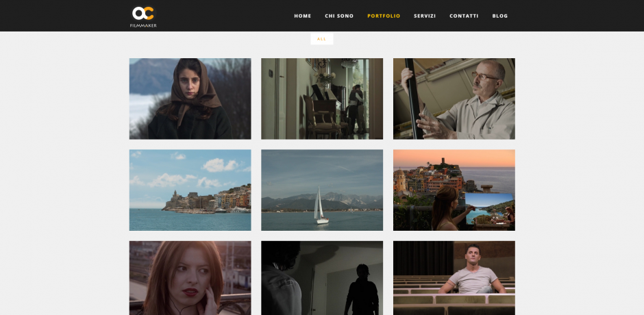Screen dimensions: 644x315
Task: Select the red-haired woman thumbnail
Action: click(x=190, y=277)
